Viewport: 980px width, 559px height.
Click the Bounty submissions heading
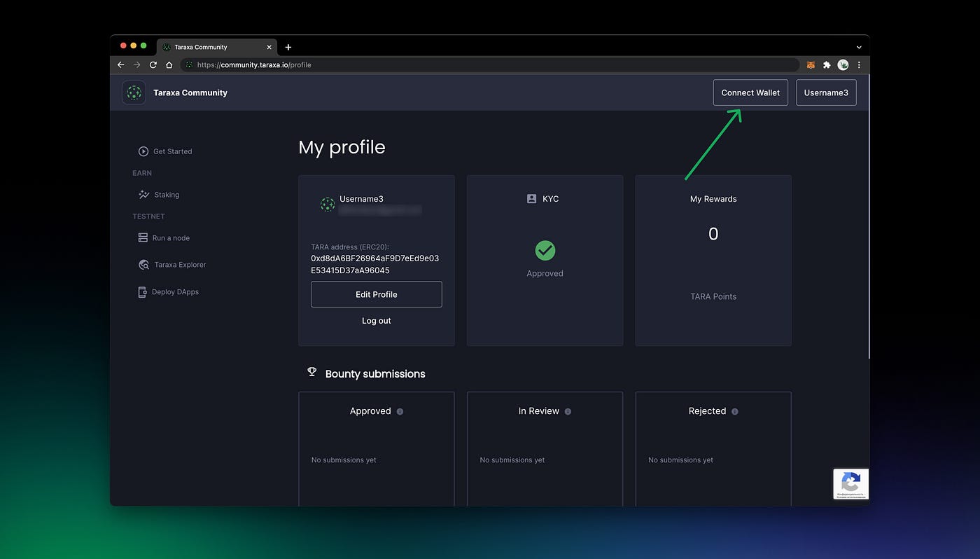[x=375, y=374]
